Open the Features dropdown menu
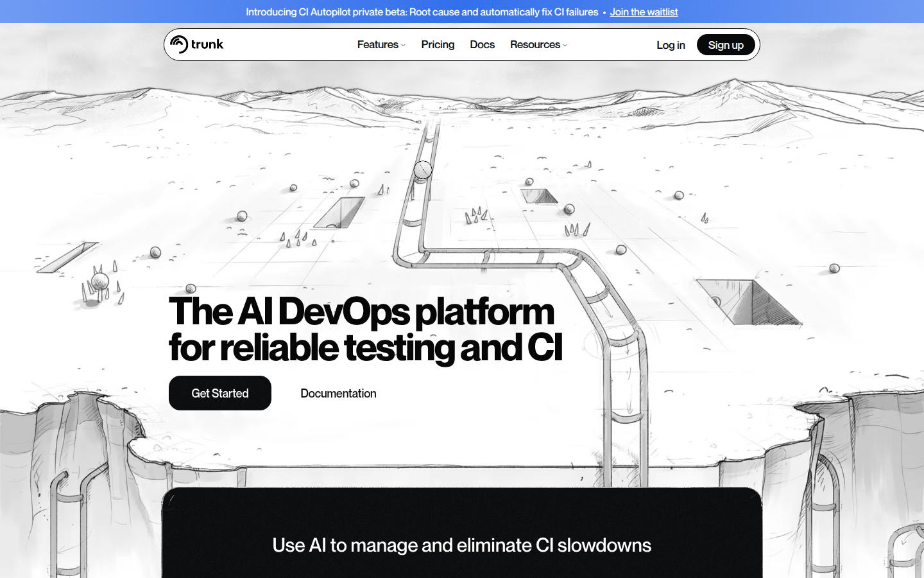This screenshot has width=924, height=578. point(378,44)
